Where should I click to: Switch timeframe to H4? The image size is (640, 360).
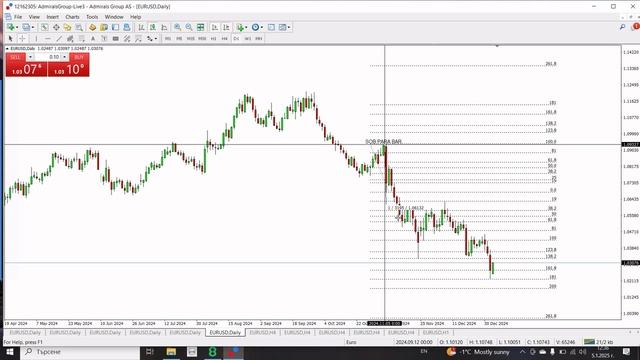(224, 38)
